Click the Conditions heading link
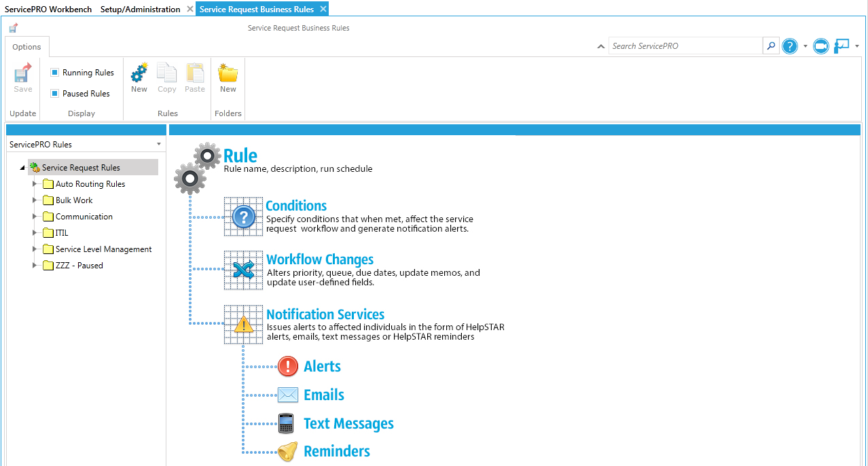The width and height of the screenshot is (868, 466). tap(296, 206)
